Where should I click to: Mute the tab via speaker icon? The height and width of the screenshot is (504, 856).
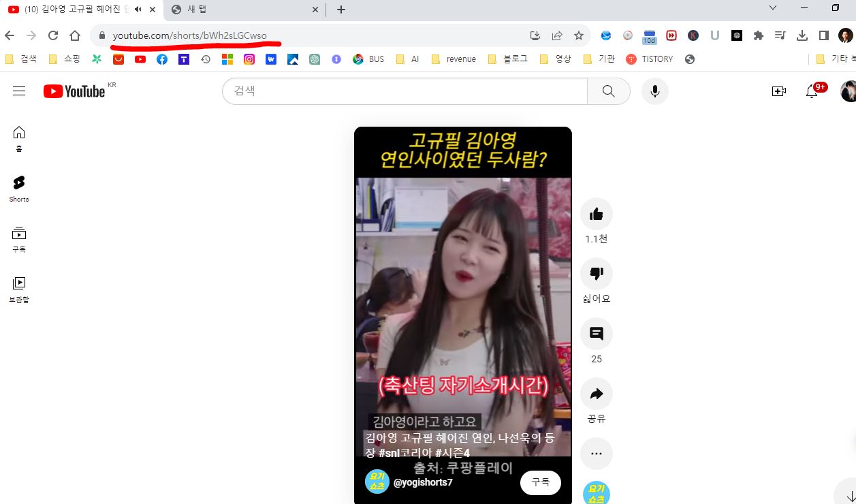138,10
